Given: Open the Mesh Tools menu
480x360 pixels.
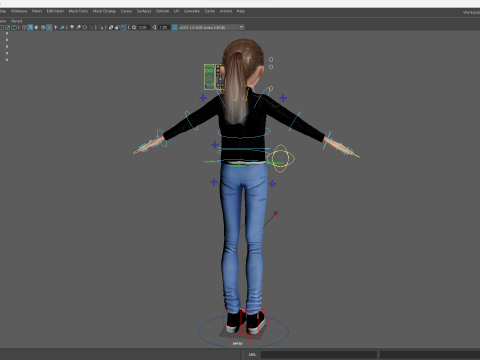Looking at the screenshot, I should point(78,11).
